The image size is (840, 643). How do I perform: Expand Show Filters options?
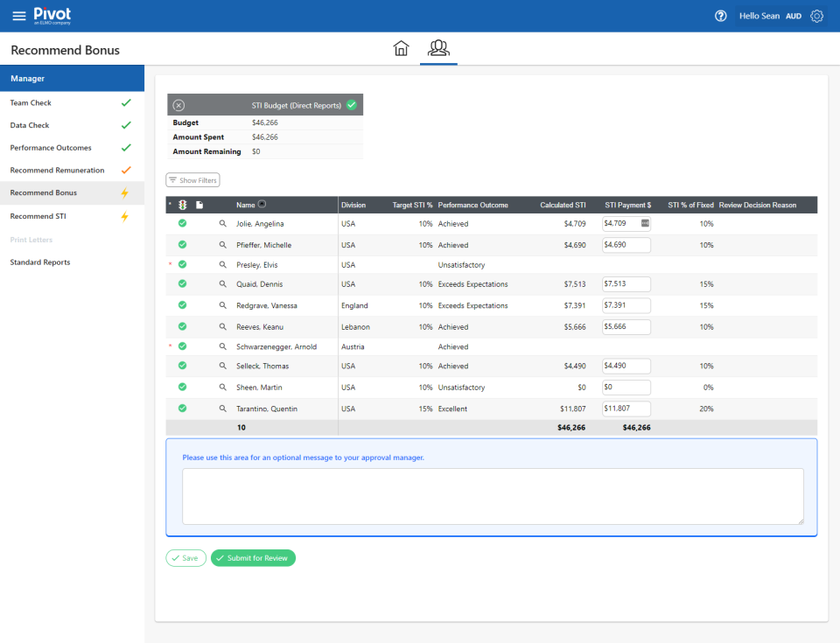pyautogui.click(x=192, y=179)
